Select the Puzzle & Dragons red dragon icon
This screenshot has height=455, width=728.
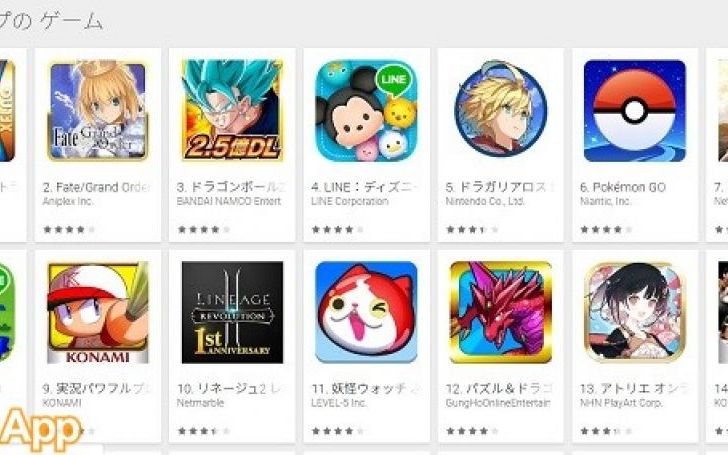coord(500,312)
